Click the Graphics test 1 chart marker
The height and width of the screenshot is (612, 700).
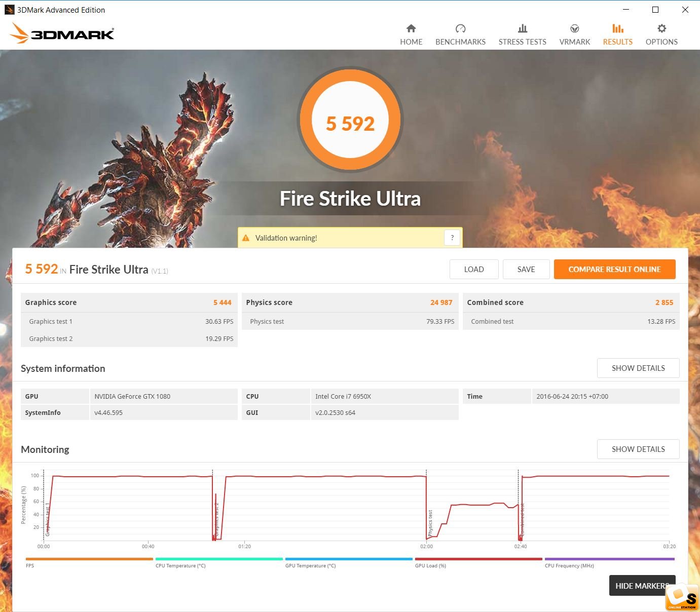pos(48,520)
